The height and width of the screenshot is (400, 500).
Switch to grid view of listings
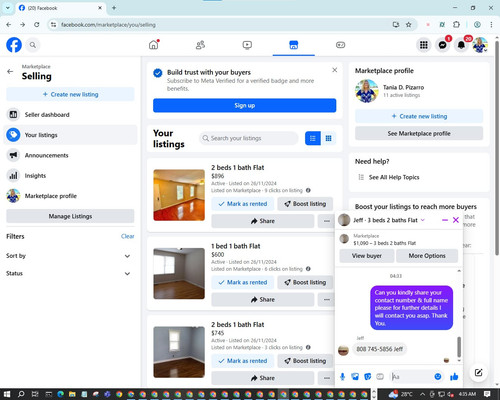328,138
